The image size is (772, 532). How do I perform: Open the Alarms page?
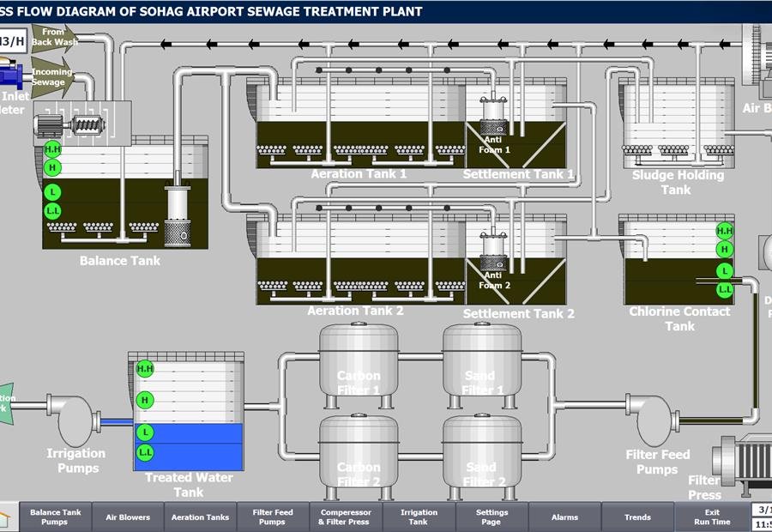564,517
